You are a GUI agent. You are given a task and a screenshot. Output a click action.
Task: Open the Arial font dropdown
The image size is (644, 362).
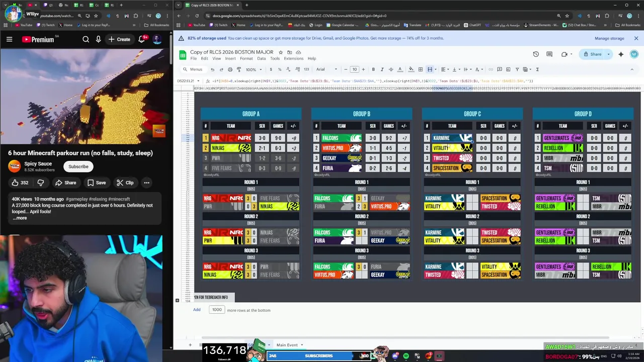(x=327, y=69)
